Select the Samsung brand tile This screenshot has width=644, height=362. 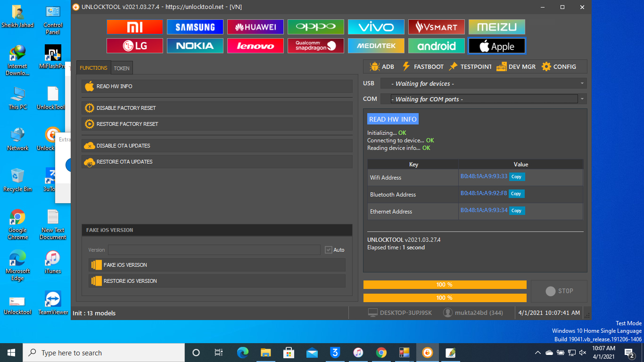195,27
